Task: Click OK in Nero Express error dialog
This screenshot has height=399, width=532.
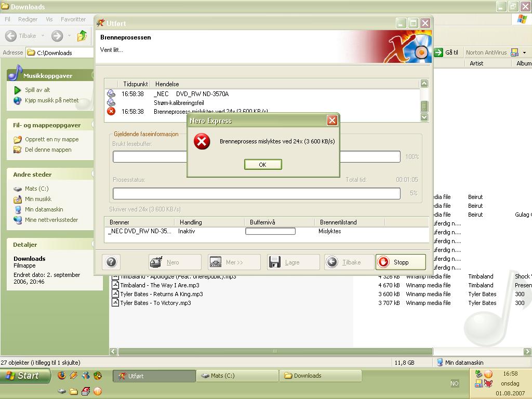Action: tap(263, 165)
